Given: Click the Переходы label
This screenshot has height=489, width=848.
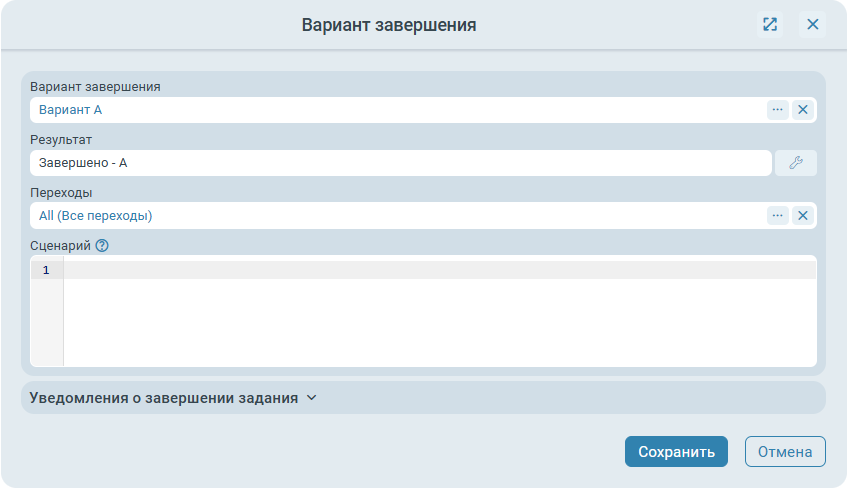Looking at the screenshot, I should click(62, 192).
